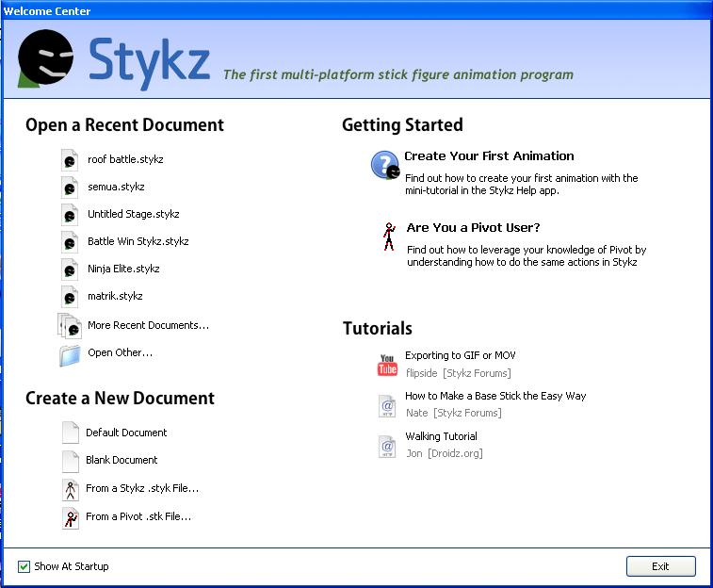Image resolution: width=713 pixels, height=588 pixels.
Task: Click 'flipside [Stykz Forums]' author text
Action: 459,373
